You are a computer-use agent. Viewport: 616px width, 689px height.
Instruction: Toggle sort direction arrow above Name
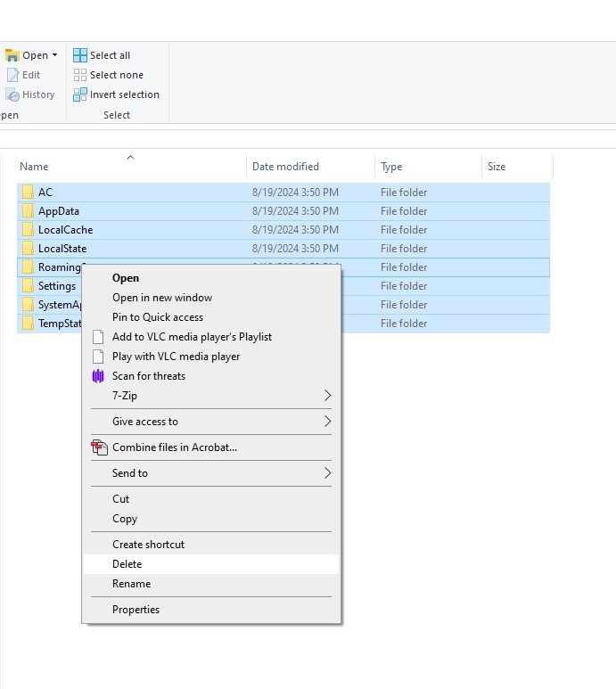[130, 157]
